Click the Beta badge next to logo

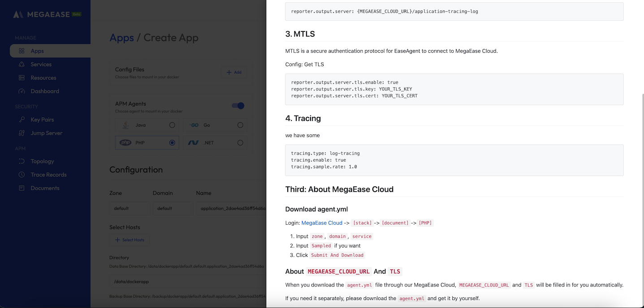pos(77,14)
